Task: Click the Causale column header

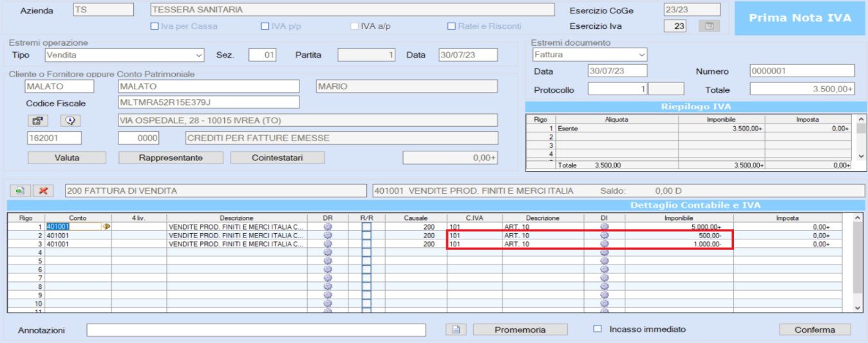Action: coord(416,218)
